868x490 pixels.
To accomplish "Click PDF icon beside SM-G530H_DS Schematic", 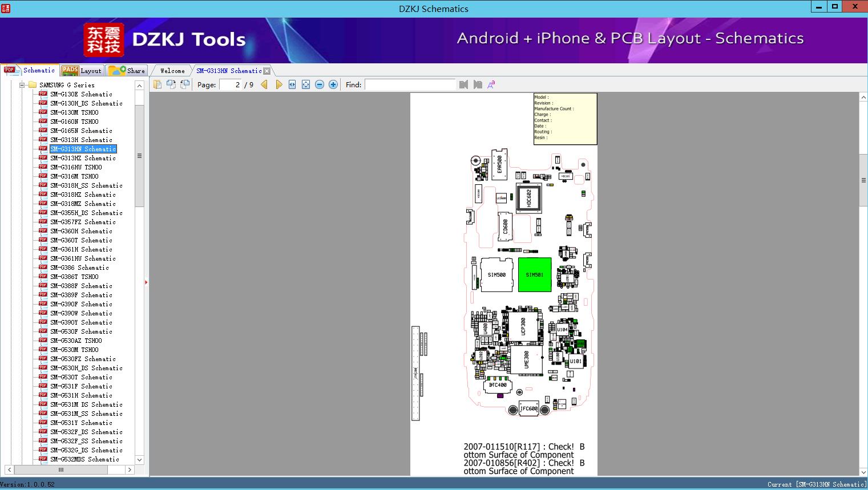I will (43, 367).
